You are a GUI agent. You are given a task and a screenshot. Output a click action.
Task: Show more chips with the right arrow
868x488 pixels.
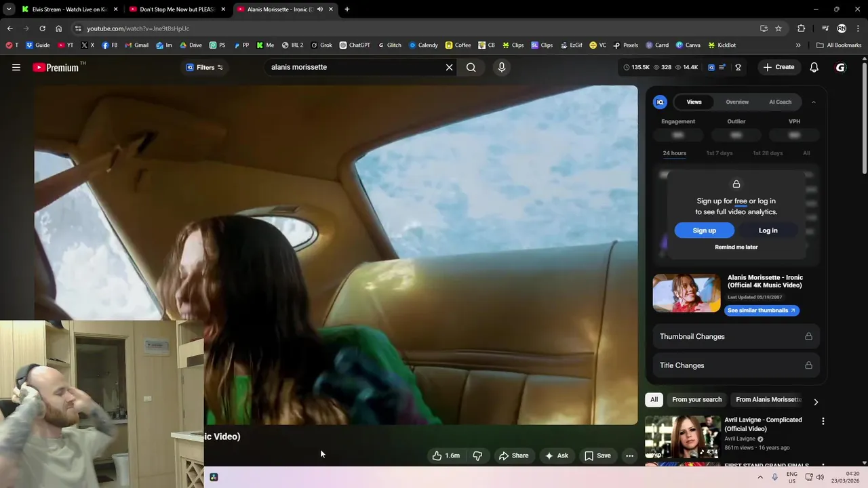[816, 401]
